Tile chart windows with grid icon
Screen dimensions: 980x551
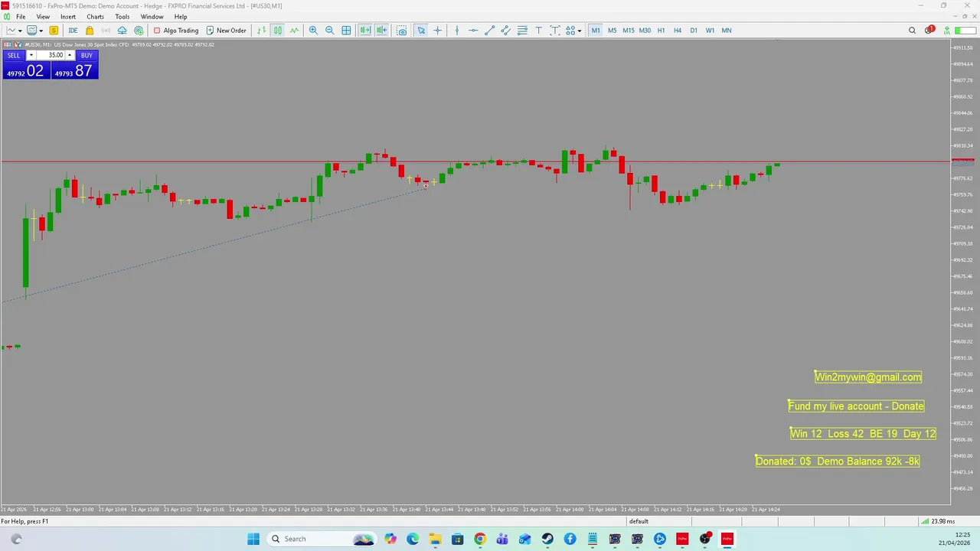(346, 31)
